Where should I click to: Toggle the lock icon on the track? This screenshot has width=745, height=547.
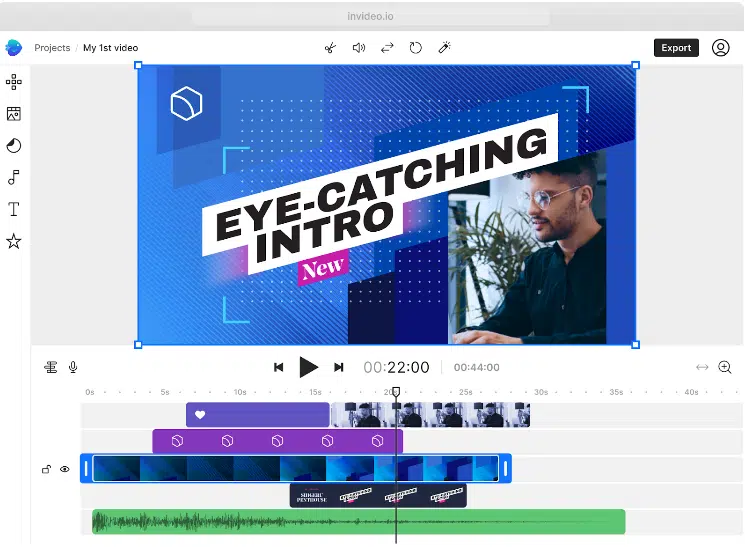[x=46, y=469]
